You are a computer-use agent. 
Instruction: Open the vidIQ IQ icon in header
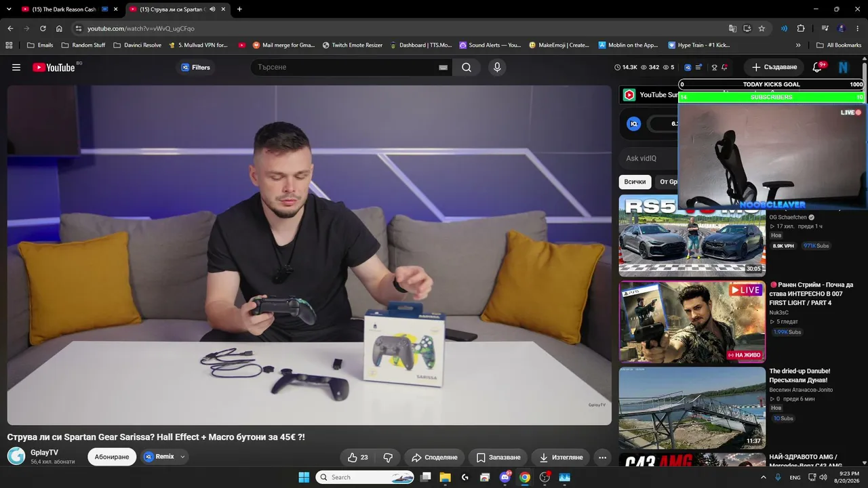tap(688, 67)
